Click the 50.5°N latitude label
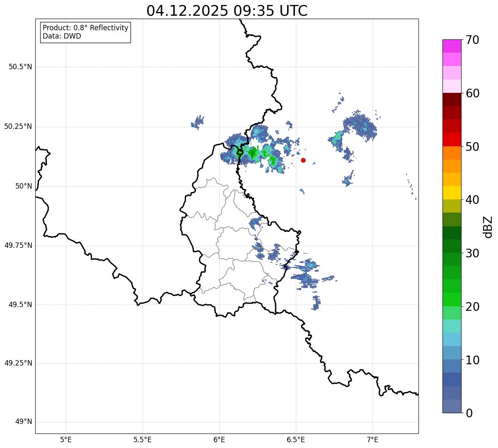The image size is (498, 448). [20, 67]
